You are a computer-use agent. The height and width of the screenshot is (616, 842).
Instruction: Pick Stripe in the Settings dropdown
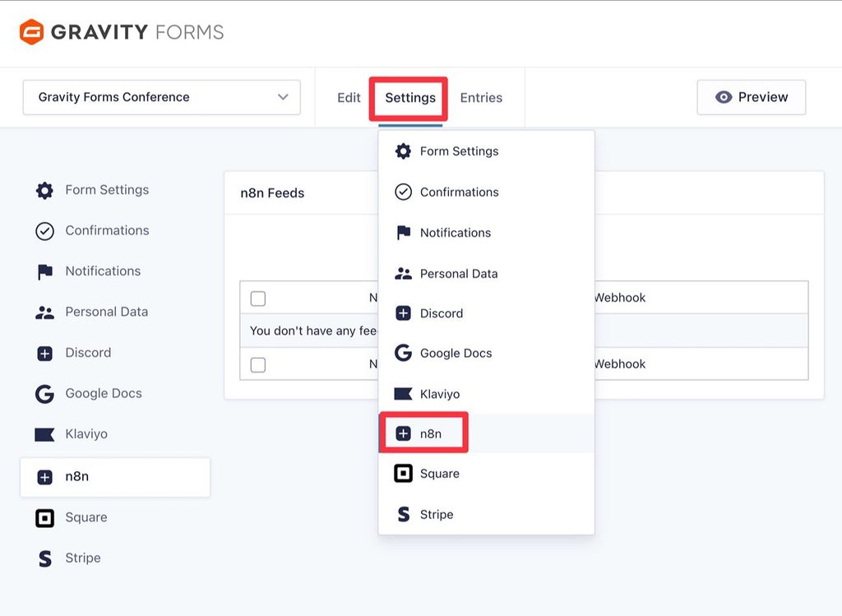tap(487, 515)
